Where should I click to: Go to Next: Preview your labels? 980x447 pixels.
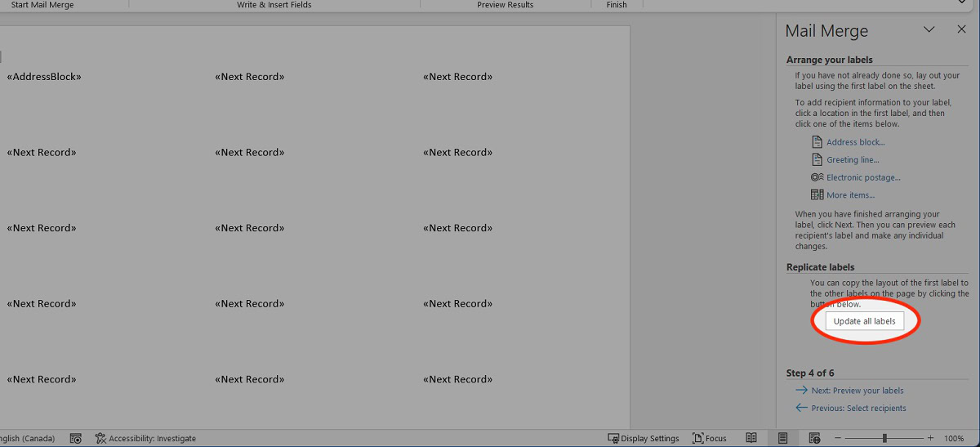[857, 391]
